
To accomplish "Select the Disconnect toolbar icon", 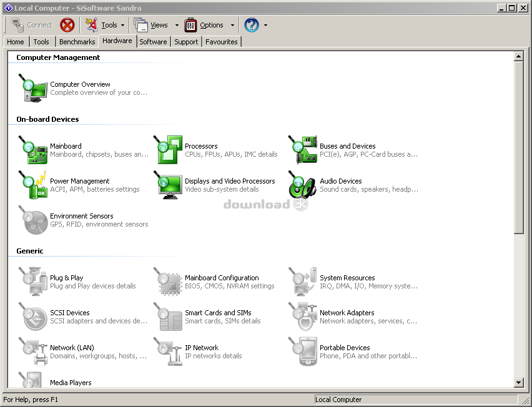I will pyautogui.click(x=67, y=25).
